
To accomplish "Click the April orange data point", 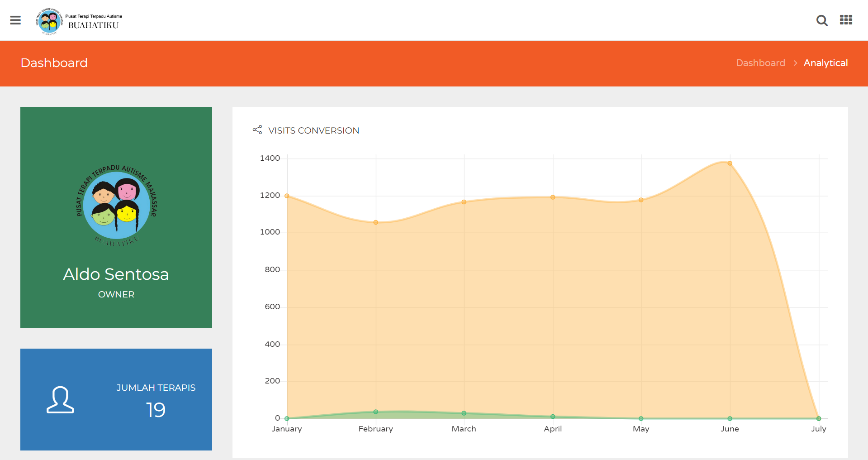I will tap(553, 197).
